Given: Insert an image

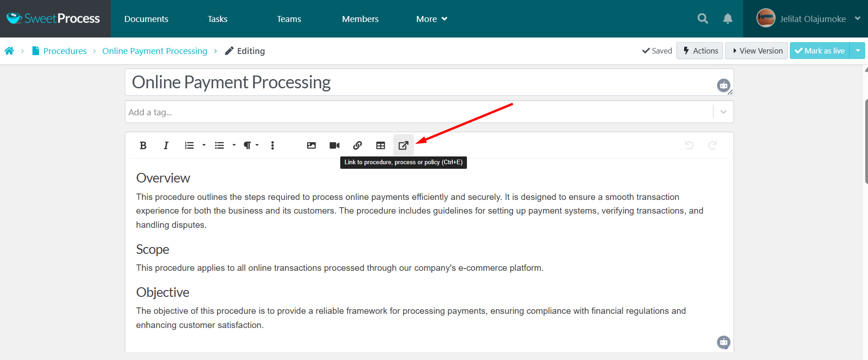Looking at the screenshot, I should pyautogui.click(x=311, y=145).
